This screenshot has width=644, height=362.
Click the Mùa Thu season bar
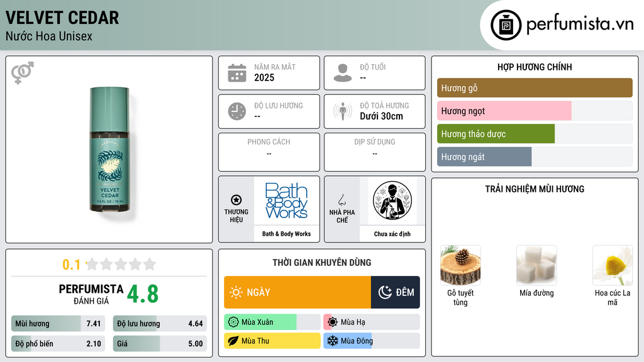272,341
